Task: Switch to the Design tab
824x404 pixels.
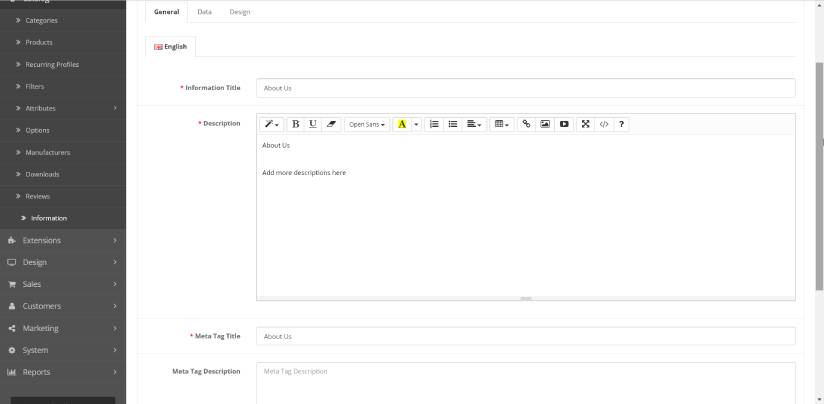Action: click(239, 12)
